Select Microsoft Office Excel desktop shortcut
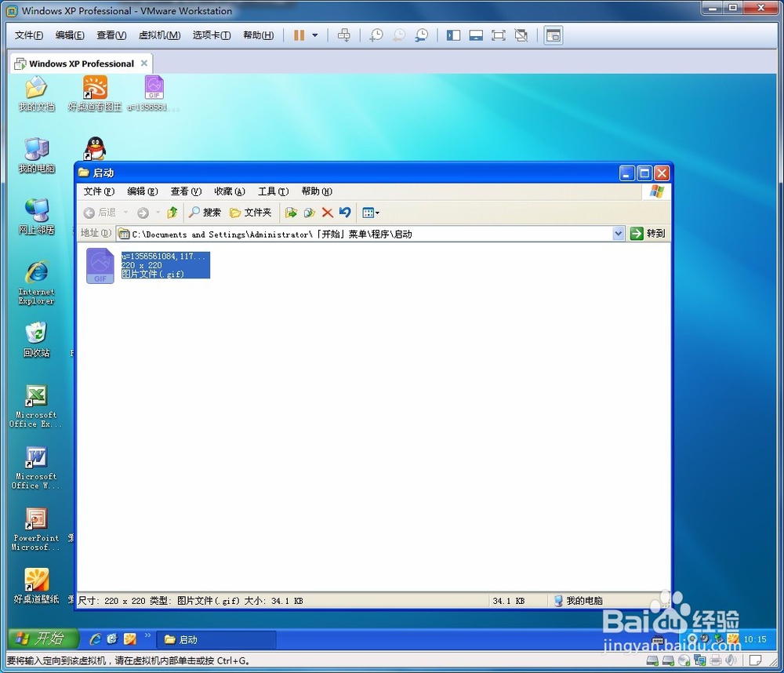Image resolution: width=784 pixels, height=673 pixels. (x=36, y=406)
